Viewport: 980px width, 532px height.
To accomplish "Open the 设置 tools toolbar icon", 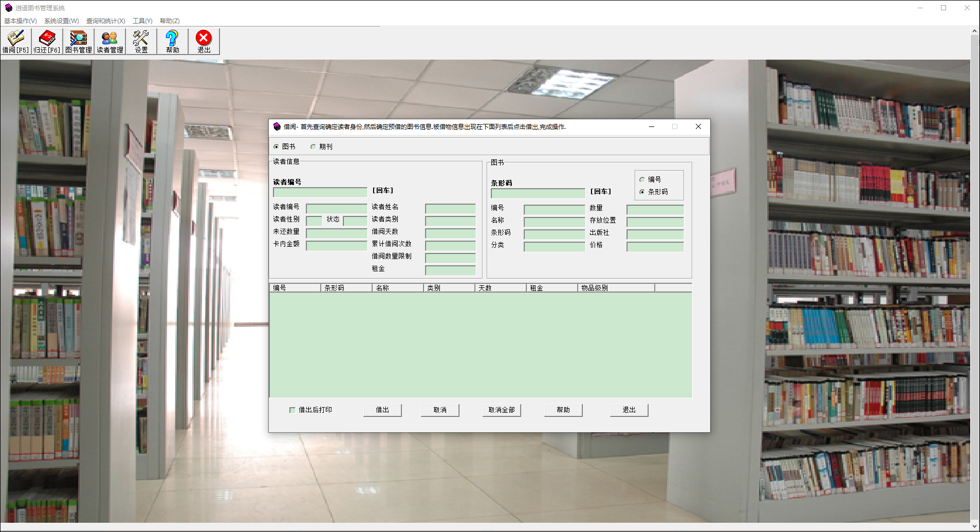I will point(141,41).
